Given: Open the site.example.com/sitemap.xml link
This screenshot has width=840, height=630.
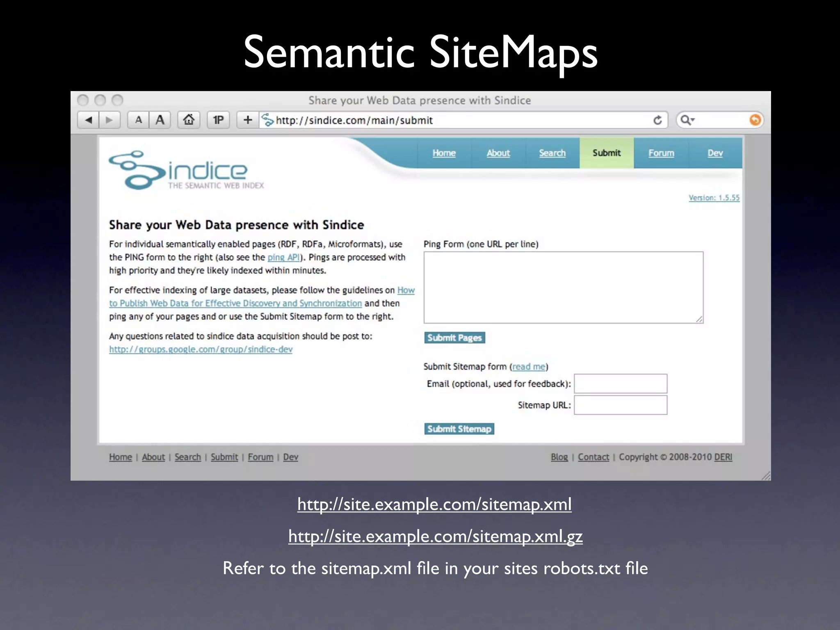Looking at the screenshot, I should click(x=434, y=504).
